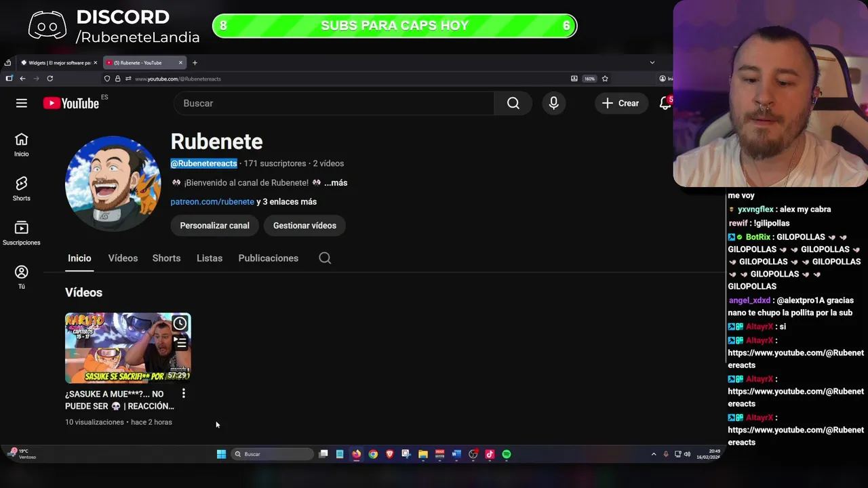Click yxvngflex username in chat

[755, 209]
